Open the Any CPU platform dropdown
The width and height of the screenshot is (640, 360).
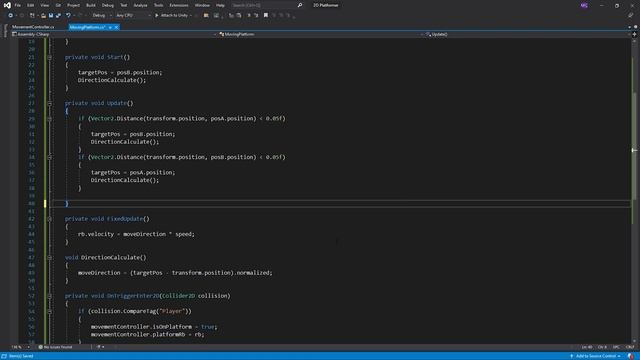133,15
